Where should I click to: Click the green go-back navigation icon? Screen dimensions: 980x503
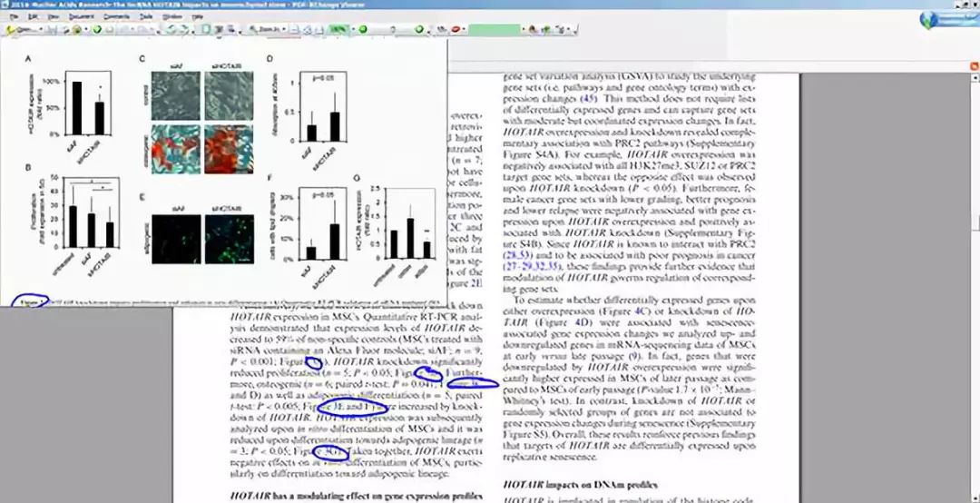(97, 29)
